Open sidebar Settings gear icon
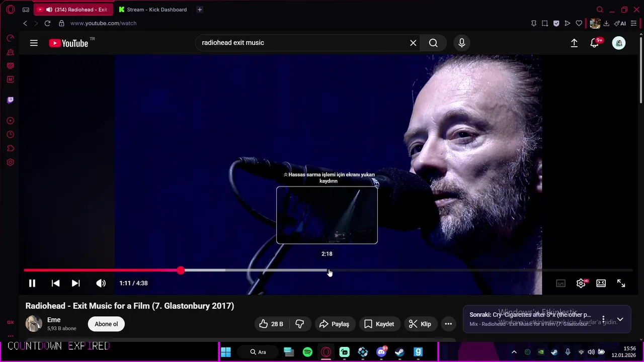 (x=10, y=162)
